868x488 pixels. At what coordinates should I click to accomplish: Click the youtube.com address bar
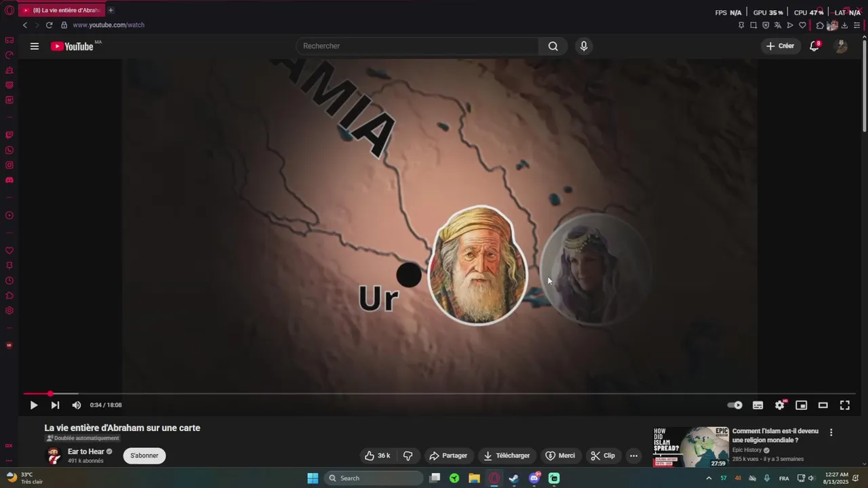tap(108, 25)
